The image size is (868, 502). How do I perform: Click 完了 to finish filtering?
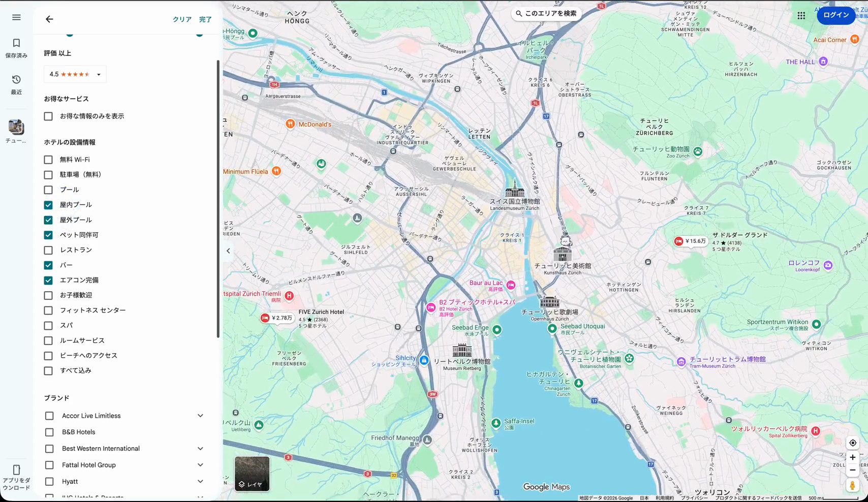(205, 19)
